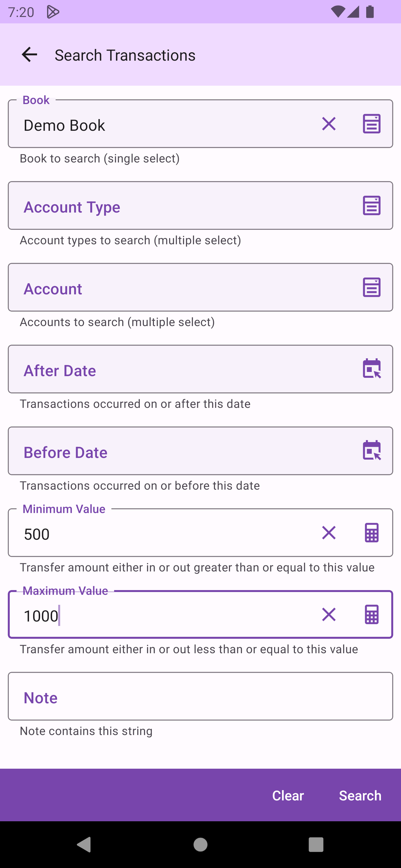This screenshot has height=868, width=401.
Task: Open the Account selection list icon
Action: tap(372, 287)
